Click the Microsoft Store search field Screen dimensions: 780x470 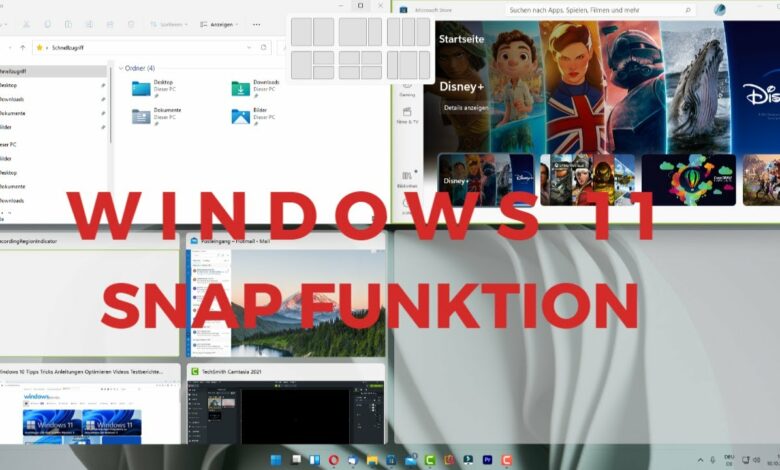(600, 10)
